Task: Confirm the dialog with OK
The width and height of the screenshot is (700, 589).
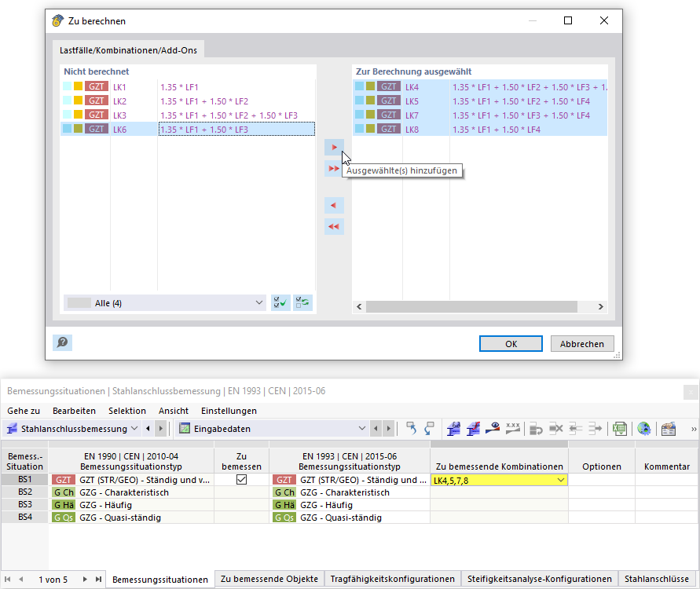Action: click(511, 344)
